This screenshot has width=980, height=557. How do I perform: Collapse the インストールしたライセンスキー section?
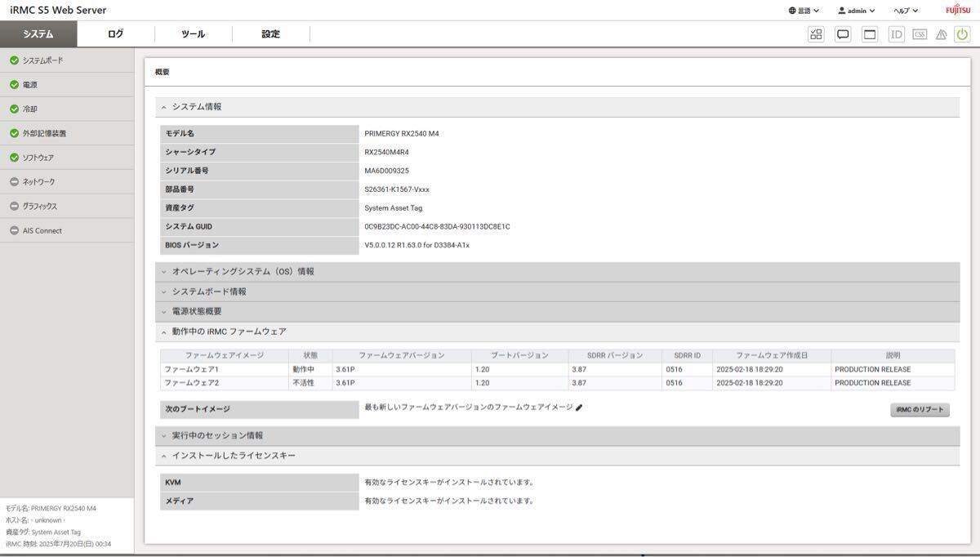pyautogui.click(x=557, y=456)
